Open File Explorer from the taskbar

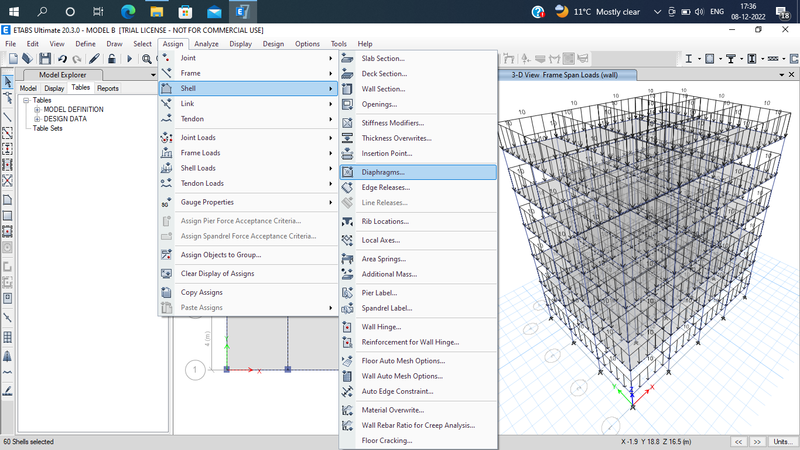pyautogui.click(x=157, y=11)
